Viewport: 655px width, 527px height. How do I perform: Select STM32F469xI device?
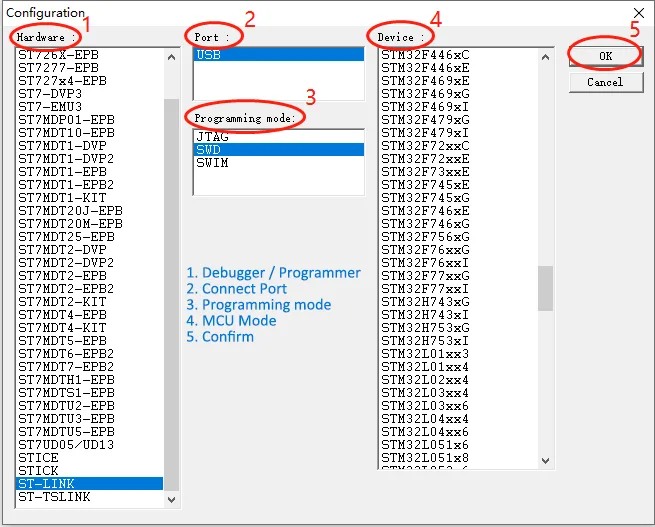coord(458,106)
